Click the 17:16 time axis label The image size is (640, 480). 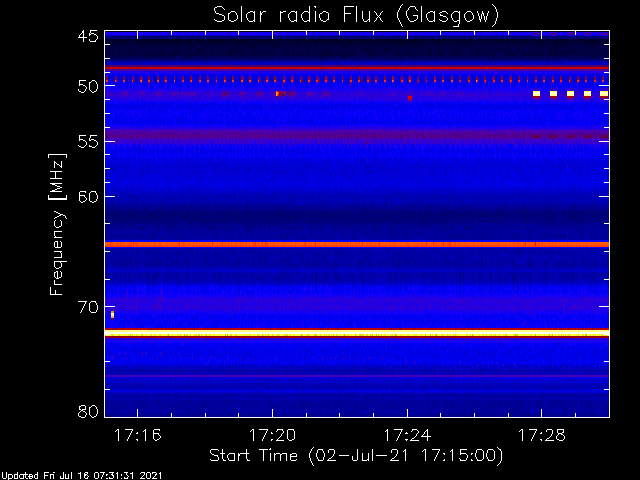[x=138, y=435]
